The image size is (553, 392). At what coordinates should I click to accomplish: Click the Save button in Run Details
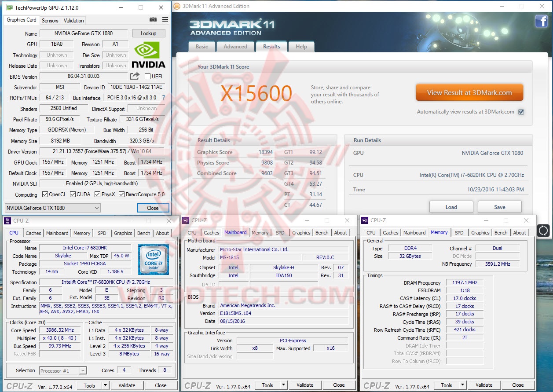pos(500,207)
